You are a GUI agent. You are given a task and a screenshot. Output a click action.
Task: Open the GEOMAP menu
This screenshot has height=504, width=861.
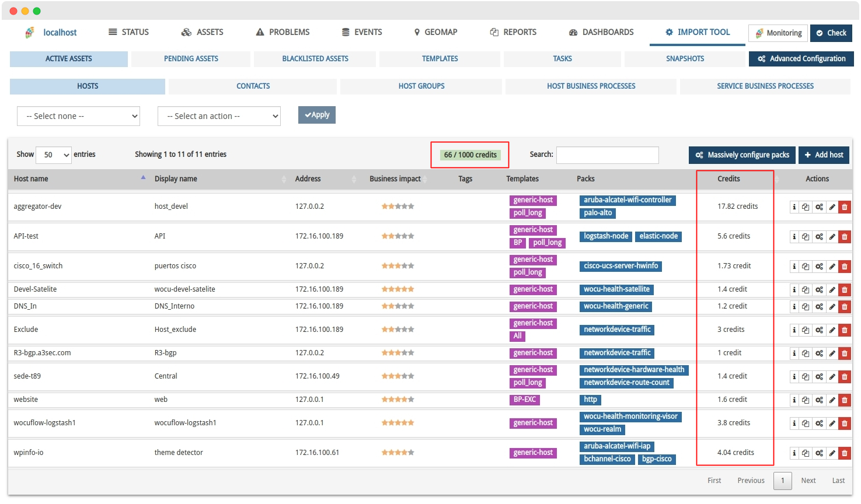(x=436, y=32)
